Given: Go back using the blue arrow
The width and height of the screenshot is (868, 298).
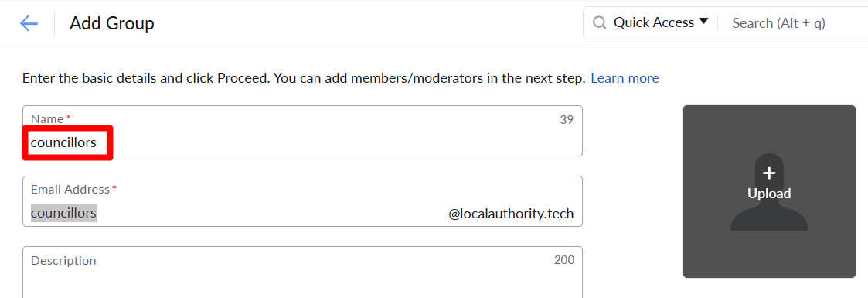Looking at the screenshot, I should coord(29,23).
